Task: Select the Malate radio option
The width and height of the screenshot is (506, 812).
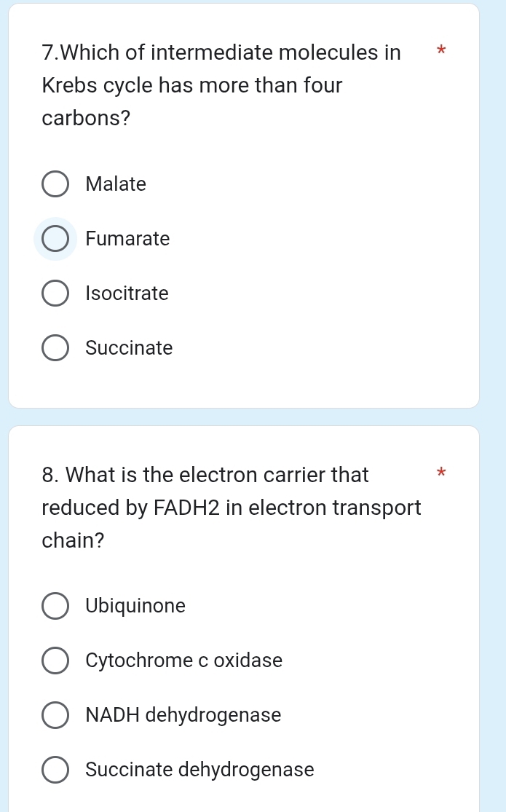Action: (x=55, y=184)
